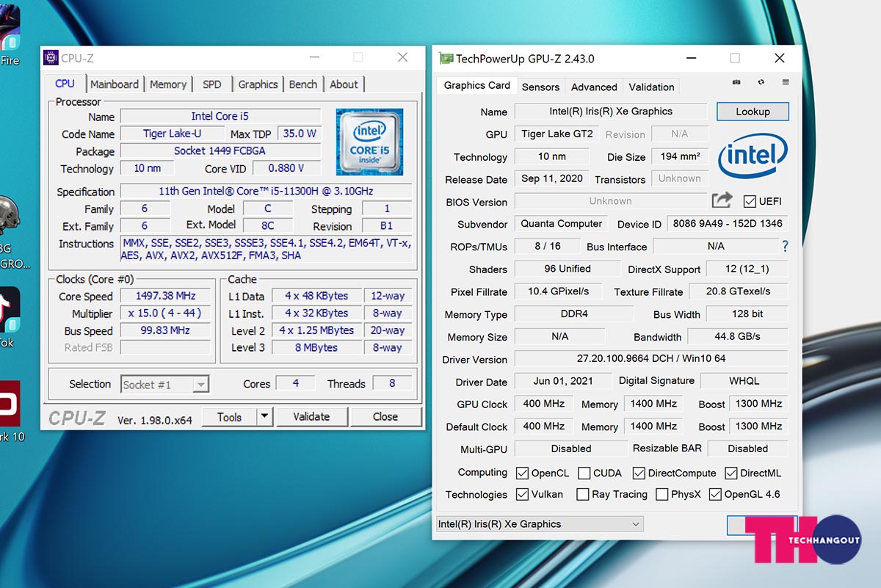Toggle the DirectCompute checkbox
This screenshot has height=588, width=881.
(639, 473)
